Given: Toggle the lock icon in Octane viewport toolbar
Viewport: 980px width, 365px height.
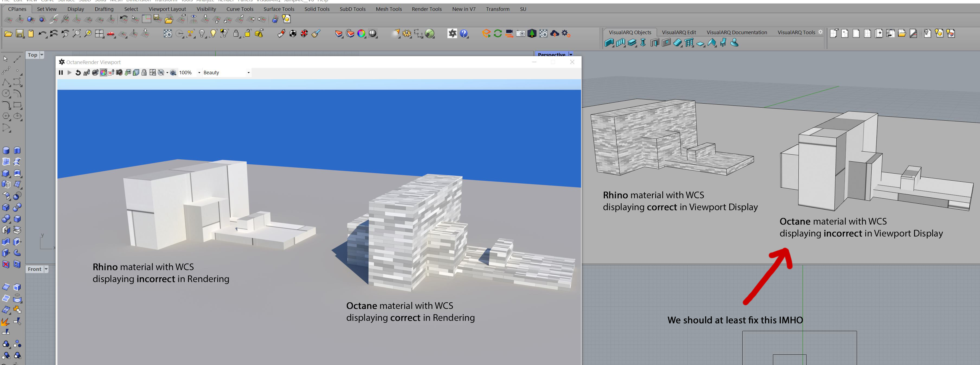Looking at the screenshot, I should (x=144, y=73).
